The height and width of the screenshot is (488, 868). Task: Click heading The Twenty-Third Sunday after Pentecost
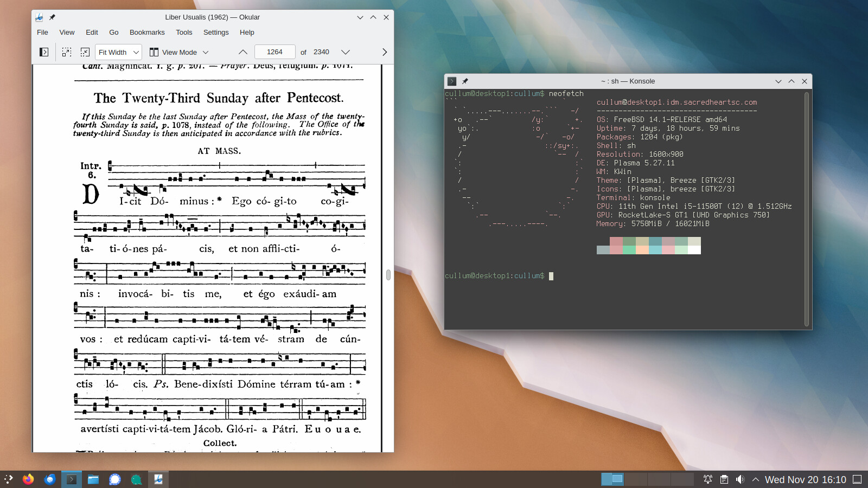point(219,98)
